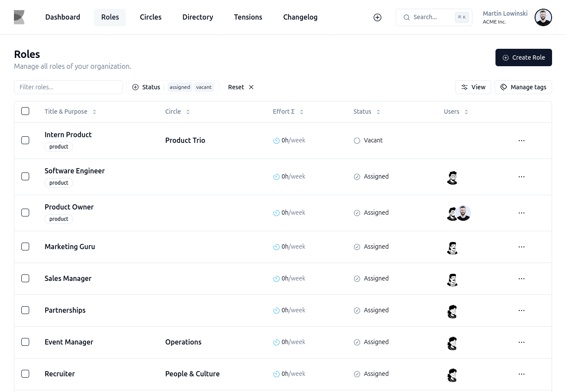
Task: Click the Vacant status circle icon for Intern Product
Action: click(357, 140)
